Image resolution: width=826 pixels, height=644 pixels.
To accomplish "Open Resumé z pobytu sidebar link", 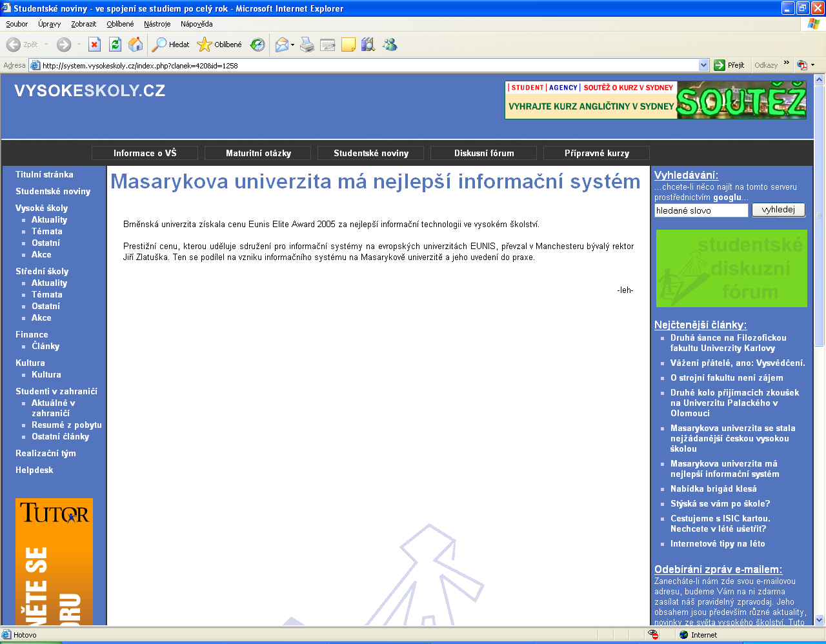I will [x=66, y=425].
